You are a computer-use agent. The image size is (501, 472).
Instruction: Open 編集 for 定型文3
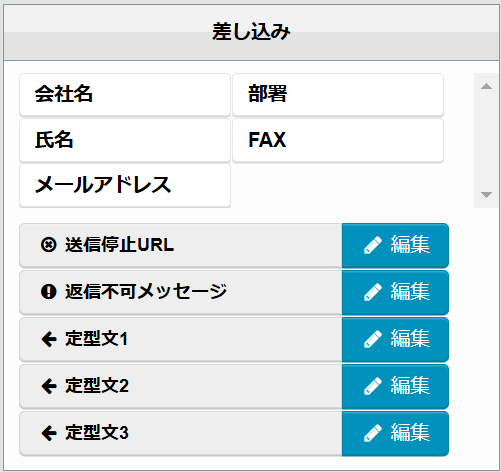coord(395,434)
